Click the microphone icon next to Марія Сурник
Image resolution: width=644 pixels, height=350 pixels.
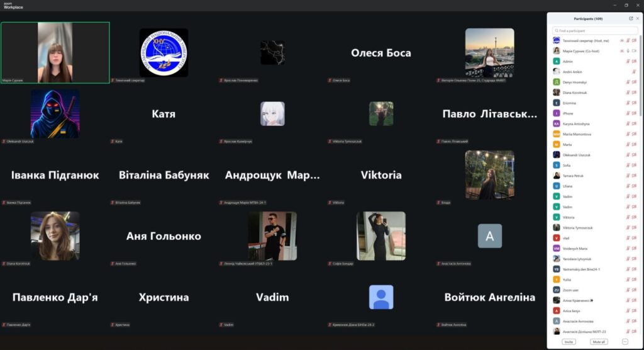click(x=628, y=50)
